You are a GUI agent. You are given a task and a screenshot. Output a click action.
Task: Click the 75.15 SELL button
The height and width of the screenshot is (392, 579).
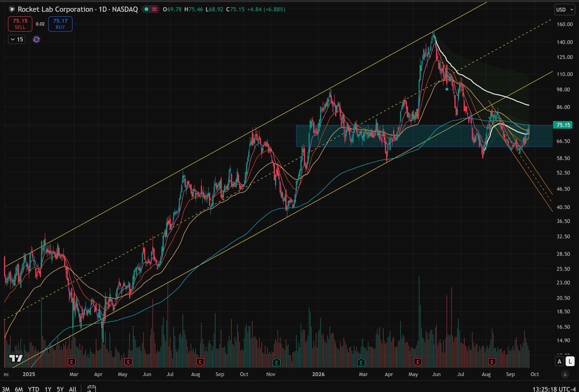coord(20,24)
